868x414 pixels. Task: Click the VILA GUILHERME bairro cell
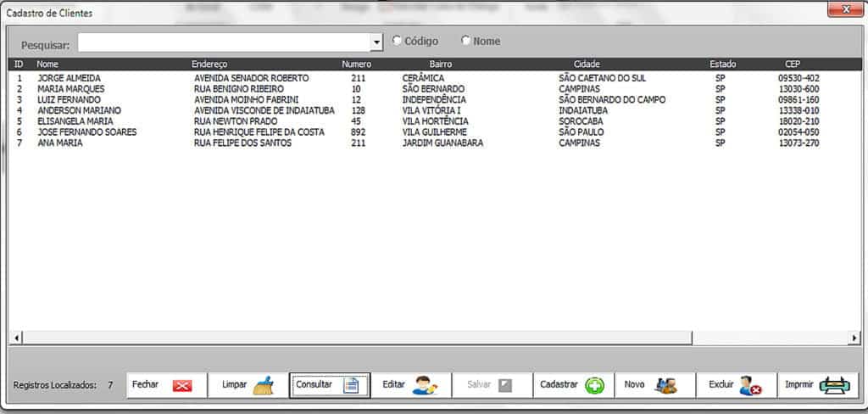435,132
